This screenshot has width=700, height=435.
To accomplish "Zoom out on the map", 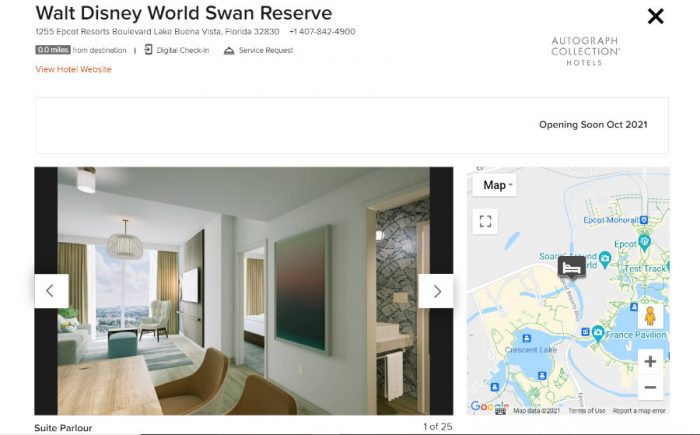I will 650,387.
